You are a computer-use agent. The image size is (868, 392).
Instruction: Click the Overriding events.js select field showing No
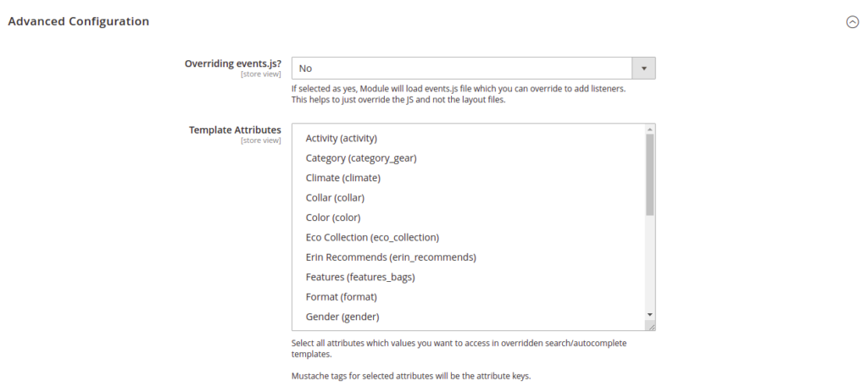473,68
